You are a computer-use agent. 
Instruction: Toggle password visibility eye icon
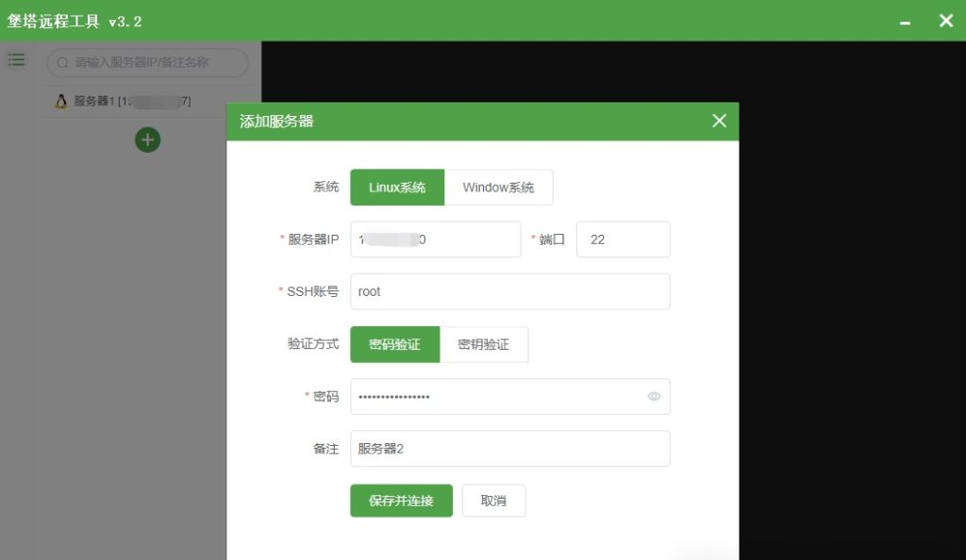tap(654, 396)
